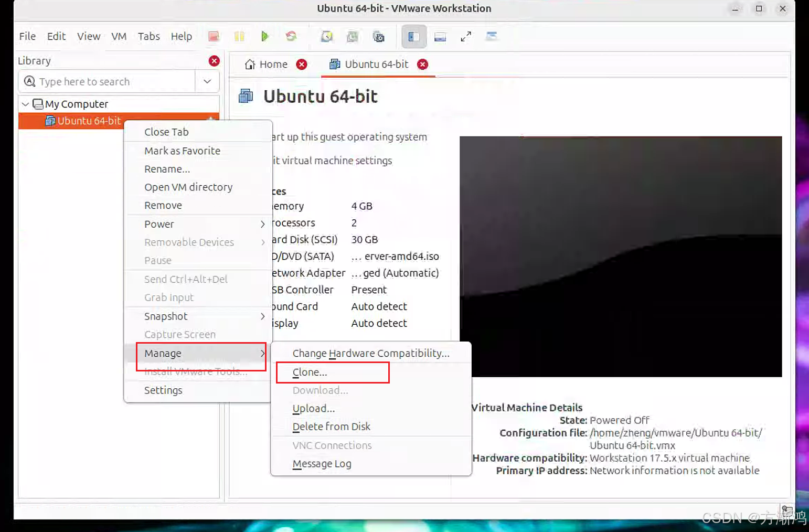Click the Memory 4 GB row
This screenshot has width=809, height=532.
click(356, 206)
